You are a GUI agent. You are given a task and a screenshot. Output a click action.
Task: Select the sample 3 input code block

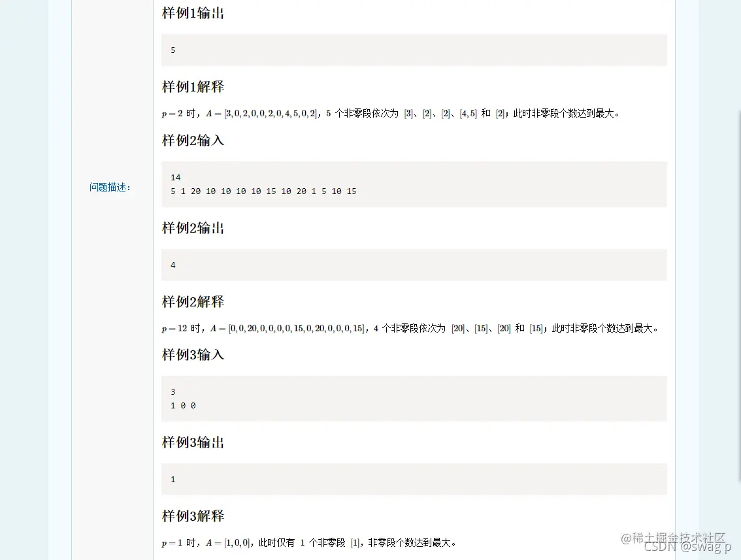414,398
